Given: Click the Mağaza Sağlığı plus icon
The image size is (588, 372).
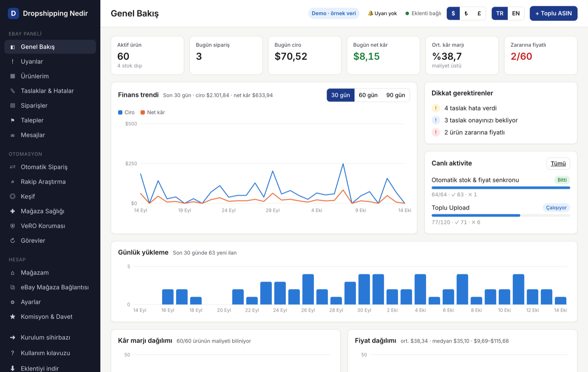Looking at the screenshot, I should coord(12,211).
